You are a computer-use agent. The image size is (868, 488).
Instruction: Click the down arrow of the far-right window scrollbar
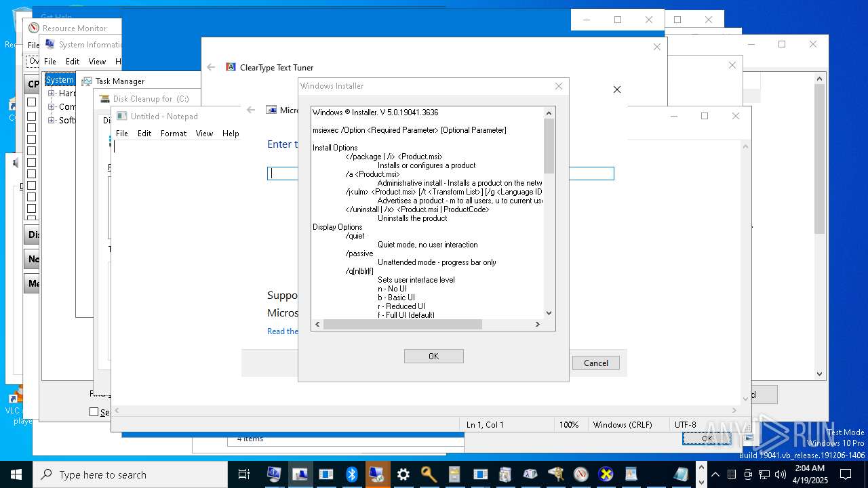click(x=819, y=373)
